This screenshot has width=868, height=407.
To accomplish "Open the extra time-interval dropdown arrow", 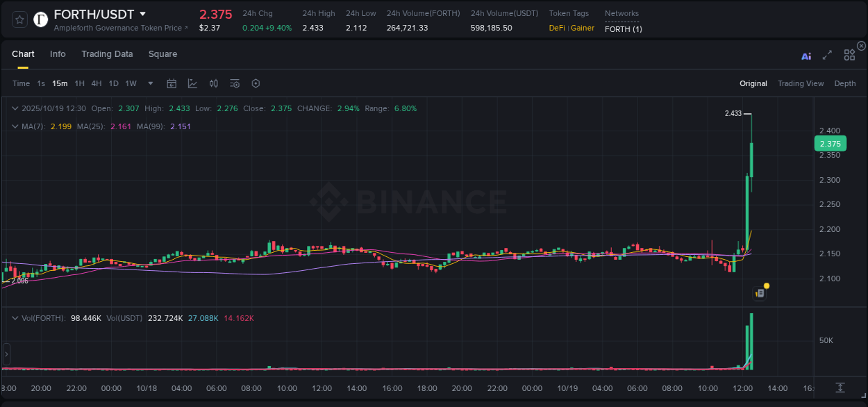I will tap(149, 83).
